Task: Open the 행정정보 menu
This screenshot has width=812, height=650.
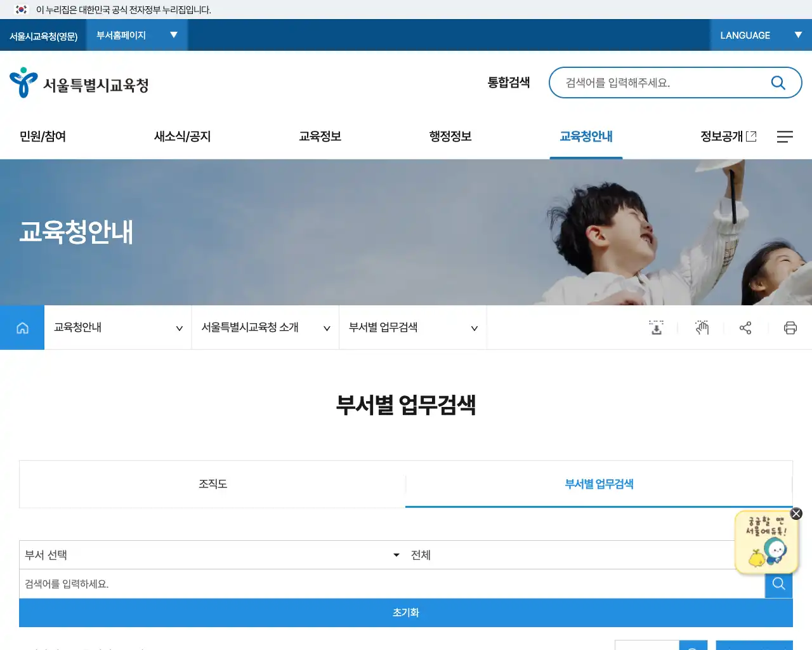Action: click(x=449, y=136)
